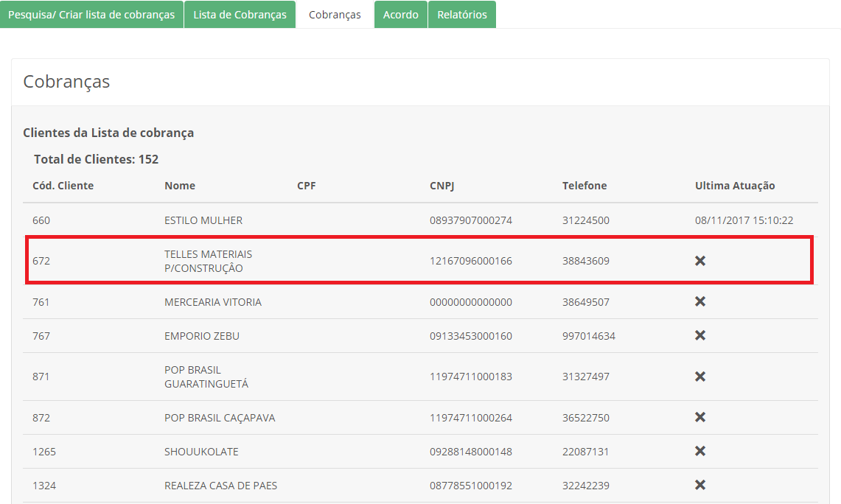This screenshot has width=841, height=504.
Task: Select client name POP BRASIL CAÇAPAVA
Action: pyautogui.click(x=220, y=419)
